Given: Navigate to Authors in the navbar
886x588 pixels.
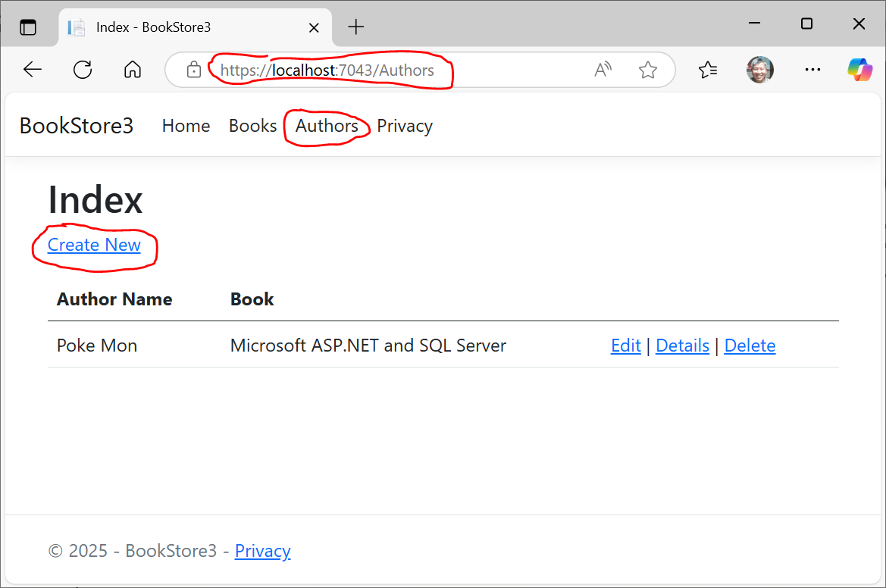Looking at the screenshot, I should point(327,125).
